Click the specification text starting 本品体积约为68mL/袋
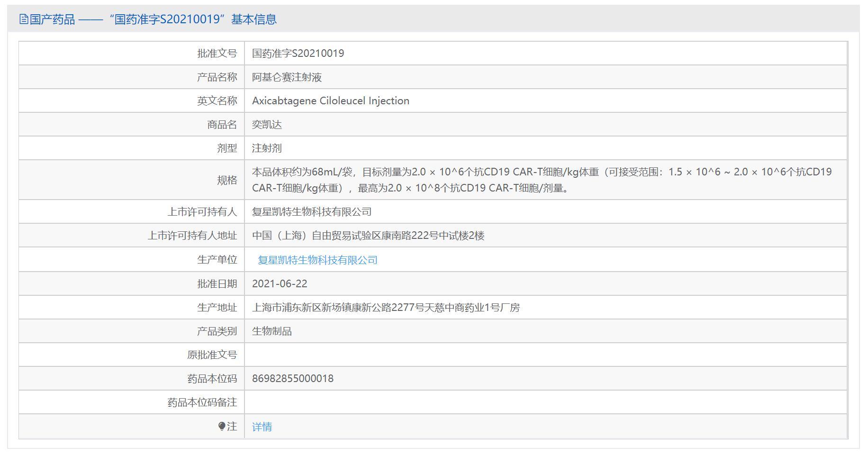 542,180
